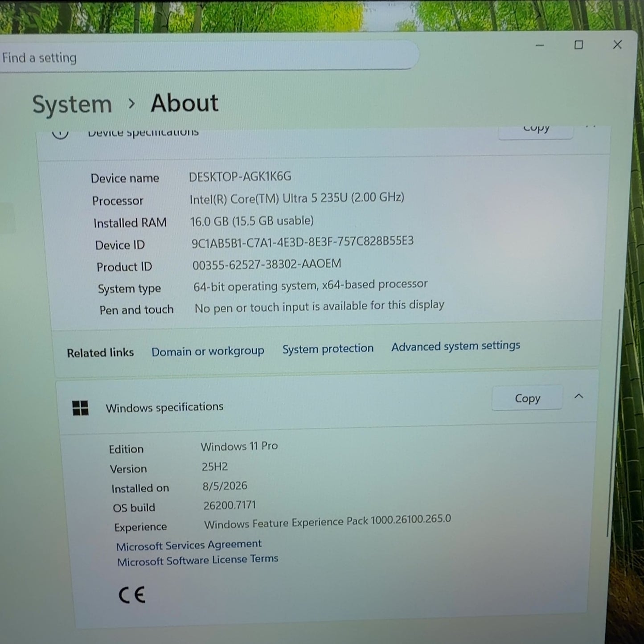644x644 pixels.
Task: Copy the Windows specifications
Action: point(527,398)
